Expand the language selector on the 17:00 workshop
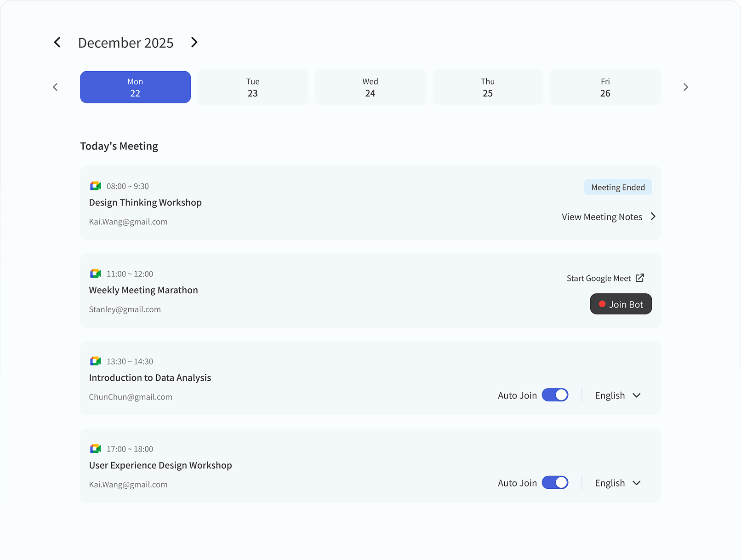 tap(618, 483)
